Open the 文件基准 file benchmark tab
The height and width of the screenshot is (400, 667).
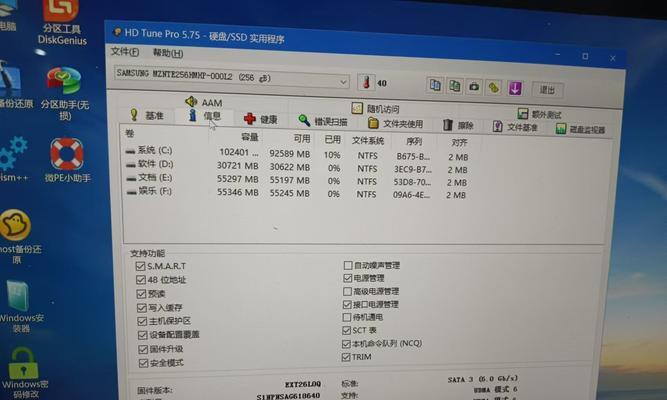(515, 127)
